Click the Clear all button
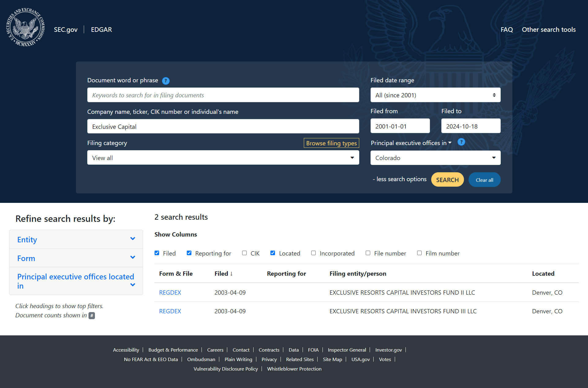Image resolution: width=588 pixels, height=388 pixels. click(x=484, y=180)
